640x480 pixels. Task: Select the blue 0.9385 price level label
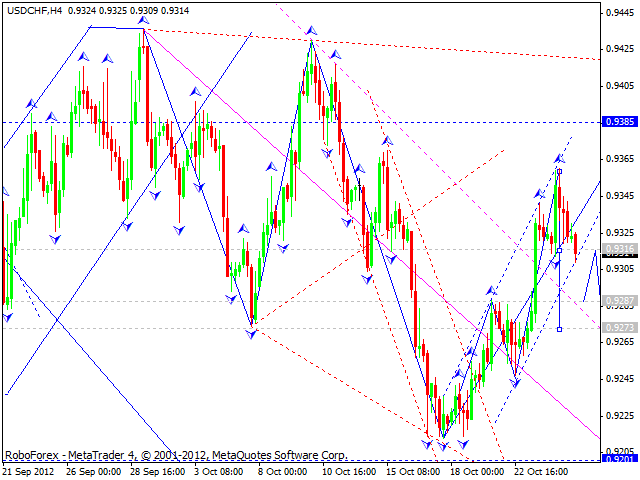coord(620,123)
